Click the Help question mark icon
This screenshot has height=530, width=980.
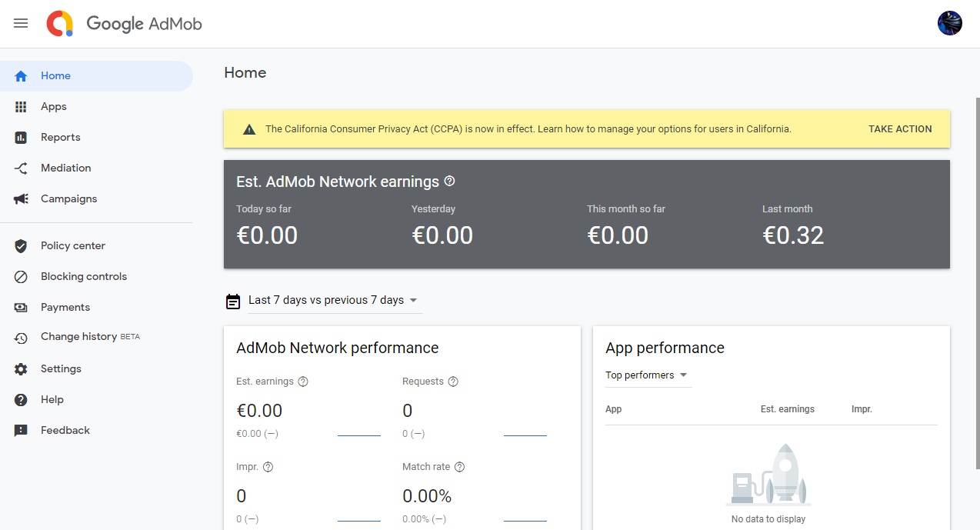coord(21,400)
